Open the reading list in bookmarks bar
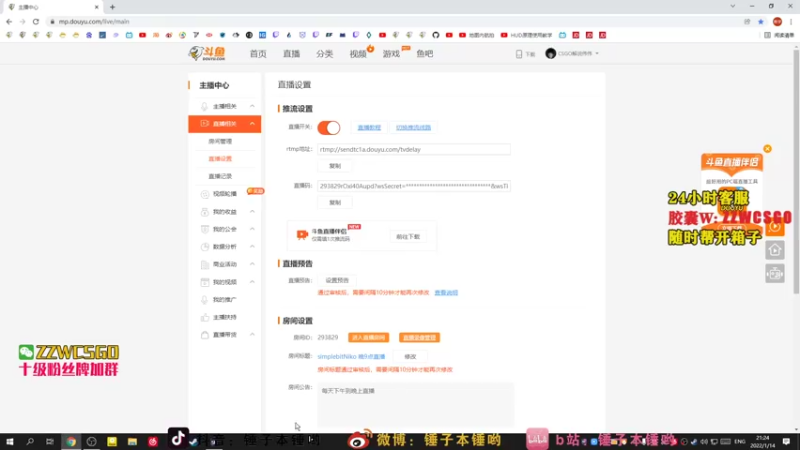Viewport: 800px width, 450px height. click(780, 35)
